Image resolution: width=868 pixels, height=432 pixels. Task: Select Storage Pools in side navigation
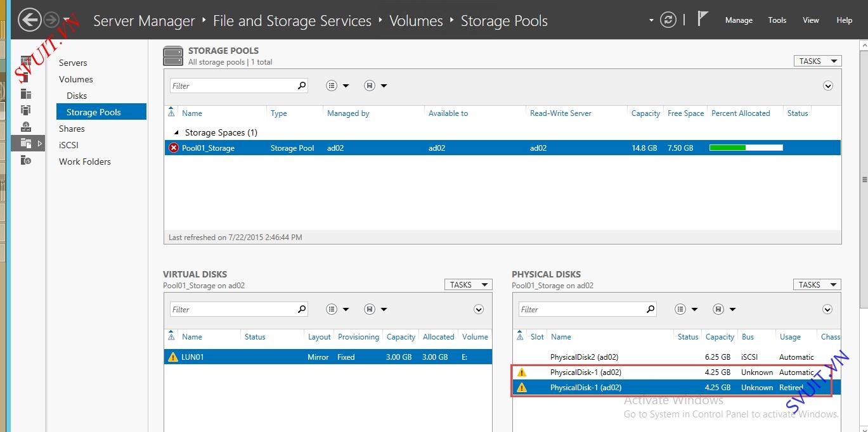pos(101,112)
